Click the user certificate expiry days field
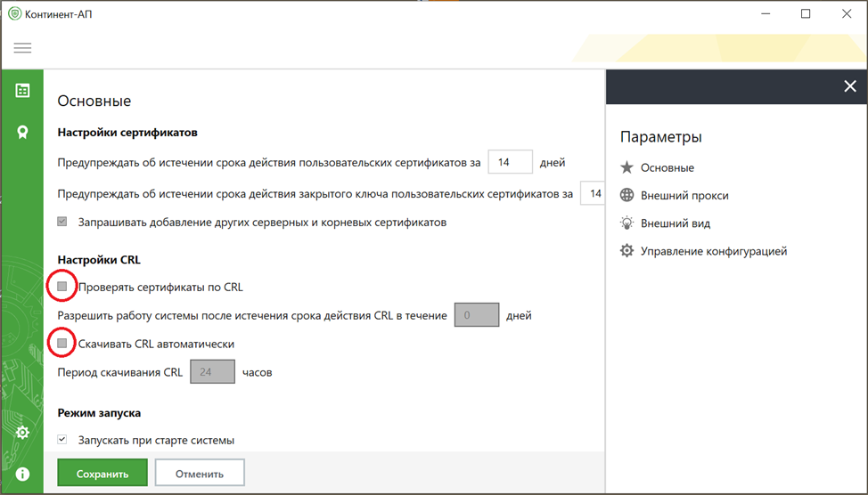Screen dimensions: 868x495 (510, 163)
